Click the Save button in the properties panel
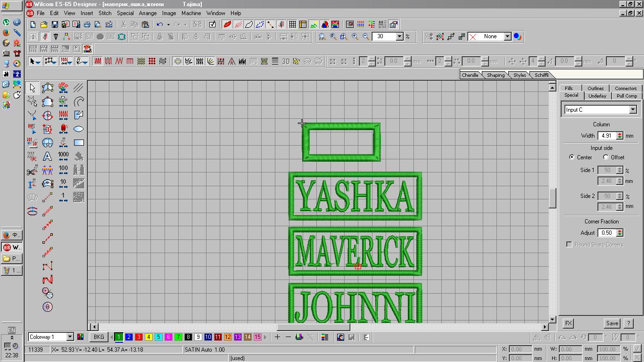Viewport: 644px width, 362px height. coord(611,323)
